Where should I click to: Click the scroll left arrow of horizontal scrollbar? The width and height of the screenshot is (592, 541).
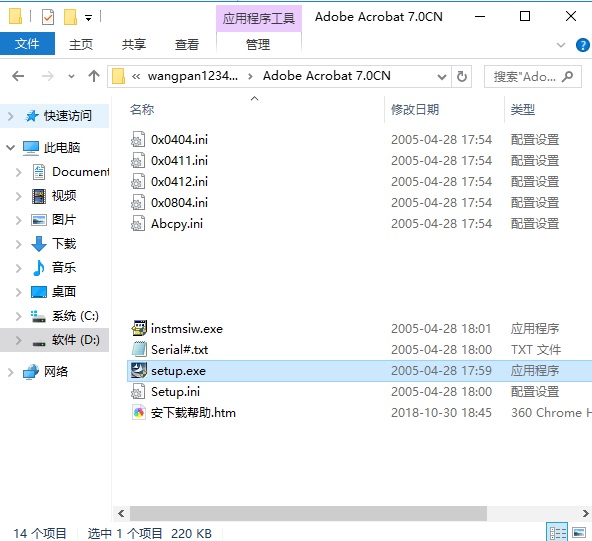121,513
